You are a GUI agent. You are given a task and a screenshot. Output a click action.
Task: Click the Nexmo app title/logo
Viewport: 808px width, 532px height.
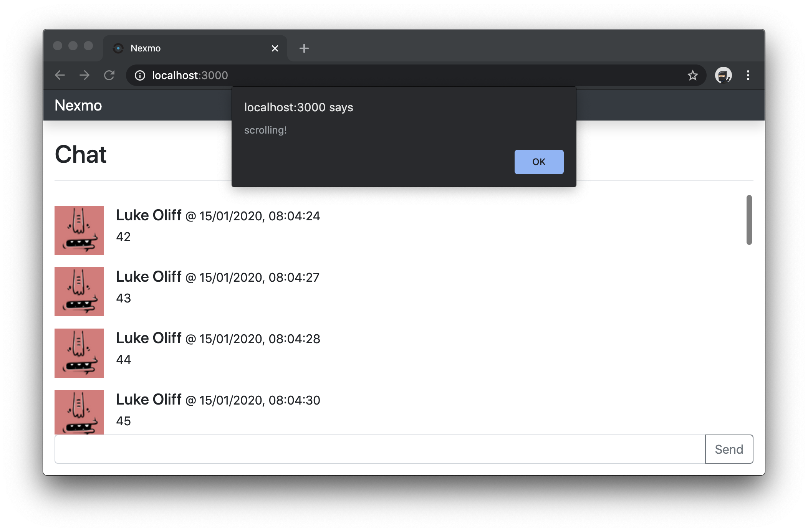click(x=79, y=104)
